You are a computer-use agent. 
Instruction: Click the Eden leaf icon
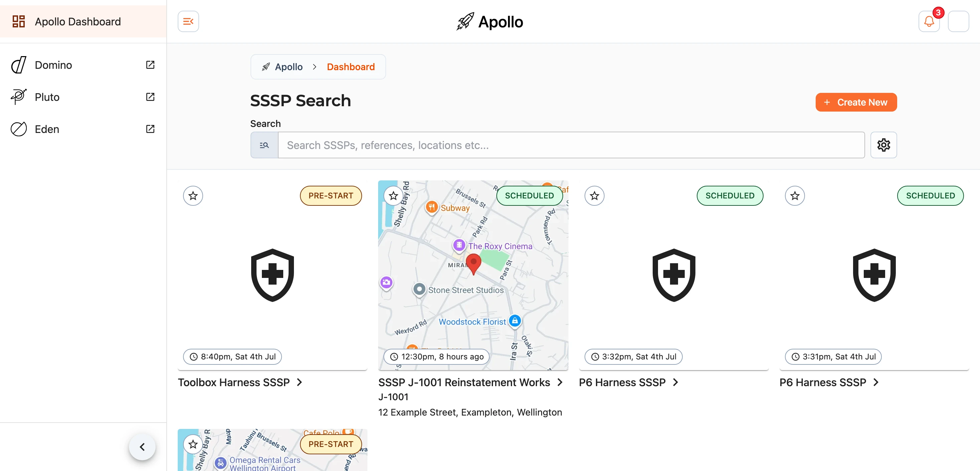(19, 129)
